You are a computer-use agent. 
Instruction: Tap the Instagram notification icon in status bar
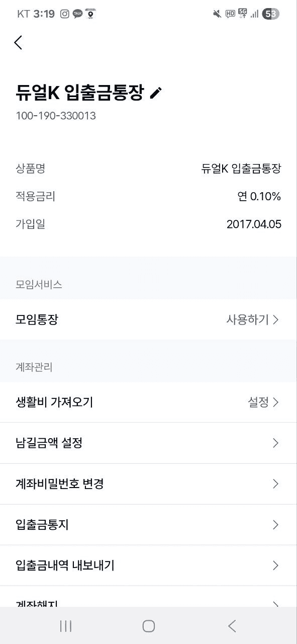65,14
